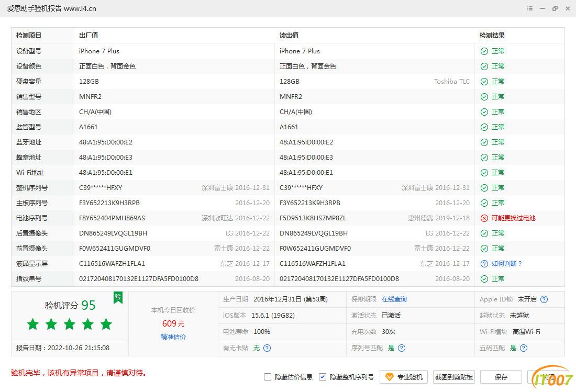Click the green check icon for 硬盘容量

point(484,82)
